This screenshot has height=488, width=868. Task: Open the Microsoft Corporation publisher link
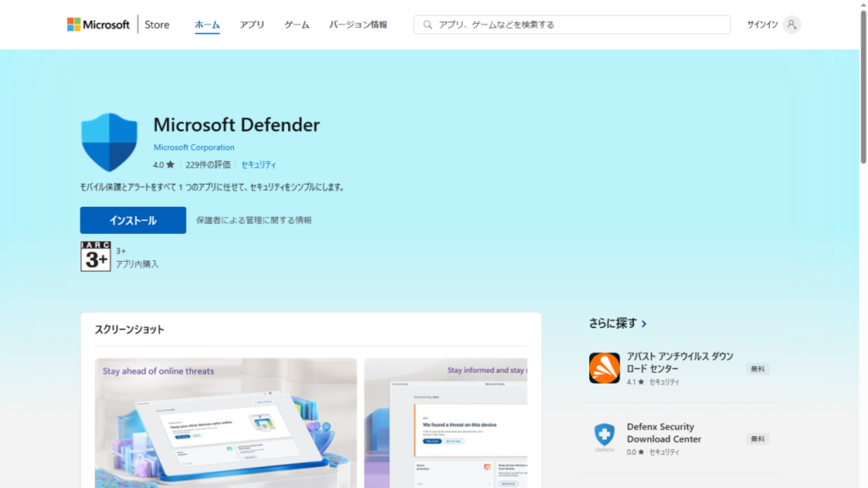pos(194,147)
